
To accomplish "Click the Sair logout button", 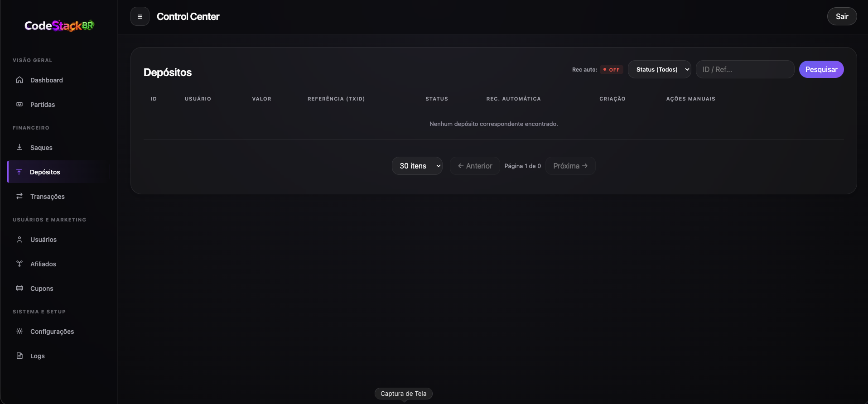I will [842, 16].
